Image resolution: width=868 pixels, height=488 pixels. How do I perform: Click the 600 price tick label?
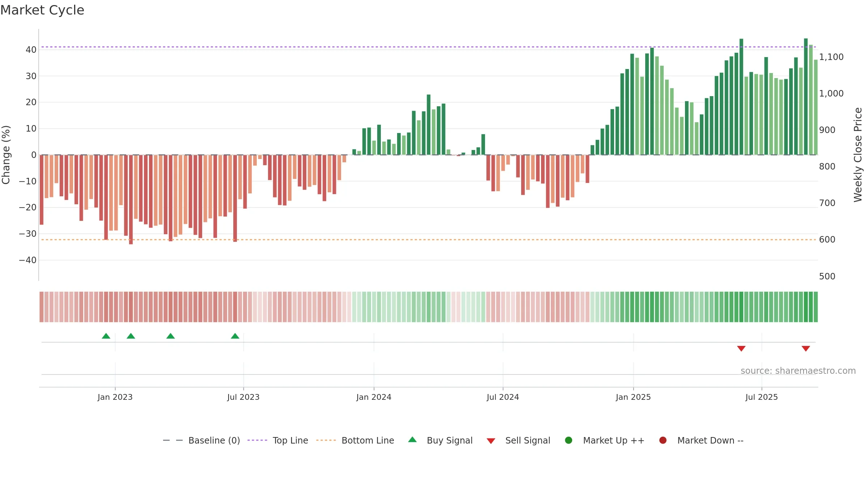point(827,240)
